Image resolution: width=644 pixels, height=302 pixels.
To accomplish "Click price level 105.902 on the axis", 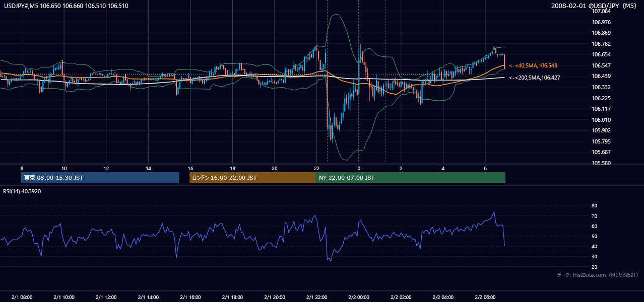I will (x=601, y=130).
